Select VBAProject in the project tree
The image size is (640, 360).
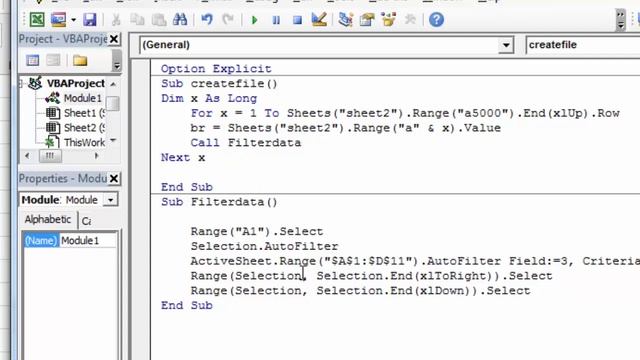(x=75, y=84)
